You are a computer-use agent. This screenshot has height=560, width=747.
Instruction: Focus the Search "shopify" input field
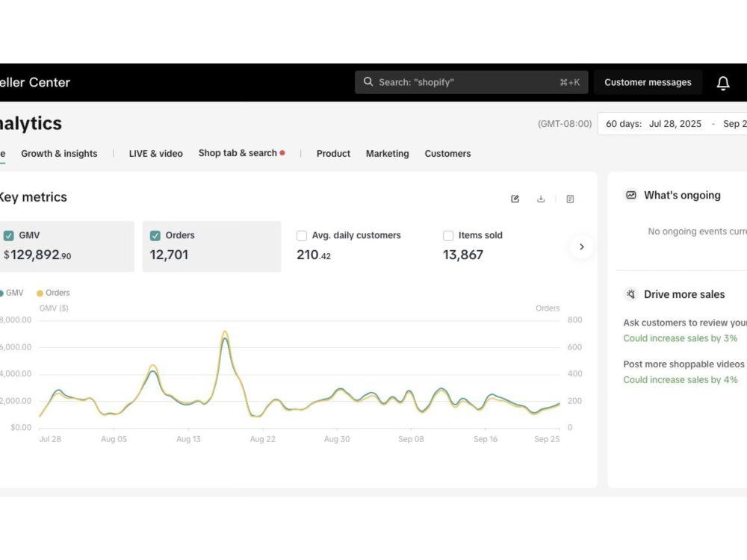coord(471,82)
